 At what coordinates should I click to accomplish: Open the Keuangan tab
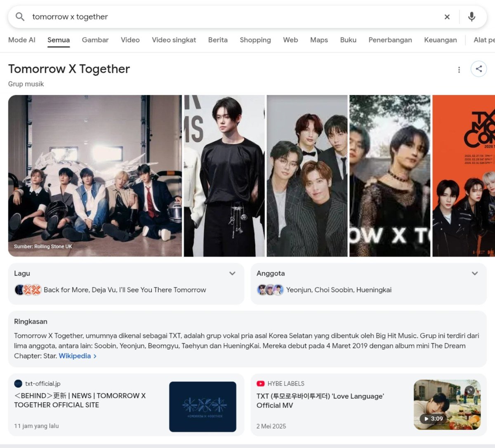[x=441, y=40]
